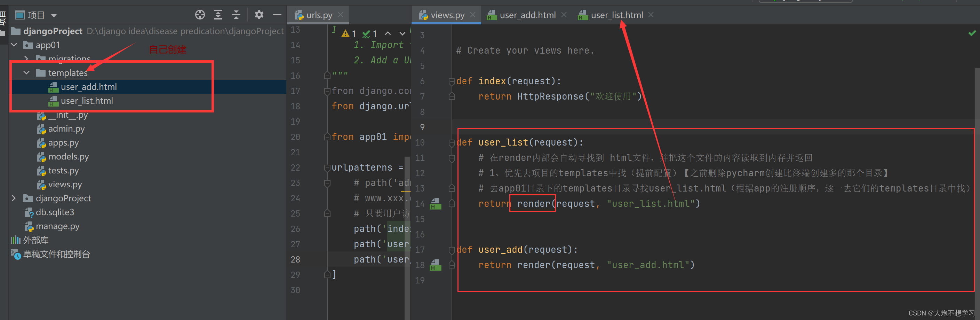Close the user_add.html tab
Image resolution: width=980 pixels, height=320 pixels.
[x=564, y=15]
